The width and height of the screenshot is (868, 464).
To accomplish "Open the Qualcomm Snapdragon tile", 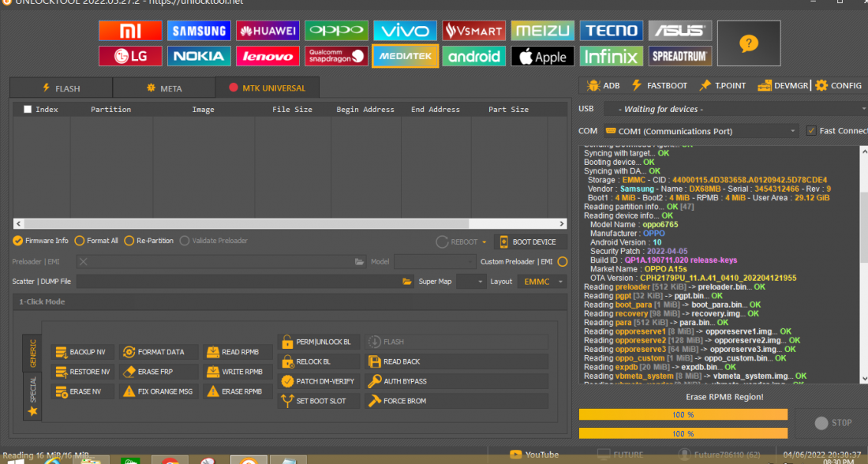I will (x=336, y=56).
